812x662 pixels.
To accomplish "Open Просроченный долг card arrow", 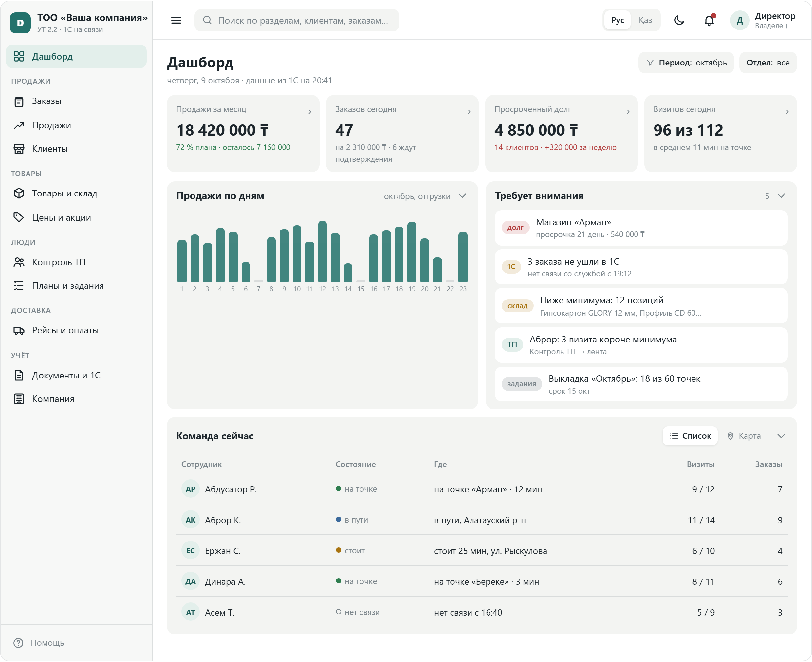I will [628, 111].
